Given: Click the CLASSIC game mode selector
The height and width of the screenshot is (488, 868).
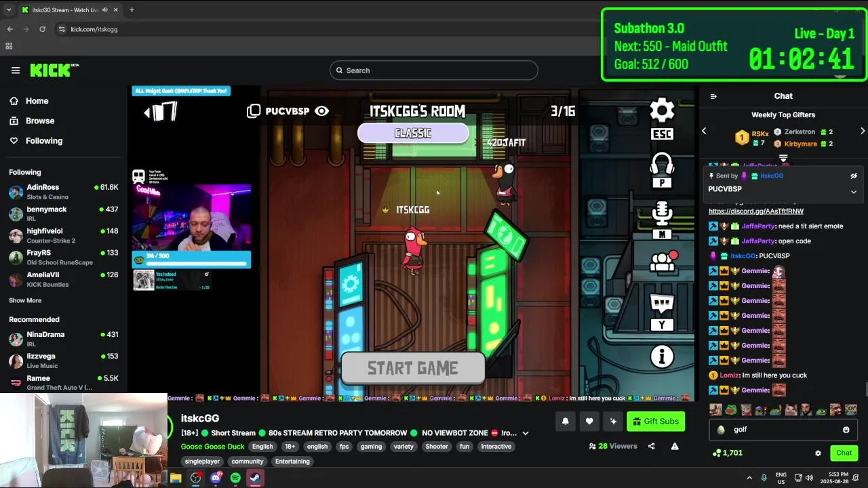Looking at the screenshot, I should coord(413,134).
